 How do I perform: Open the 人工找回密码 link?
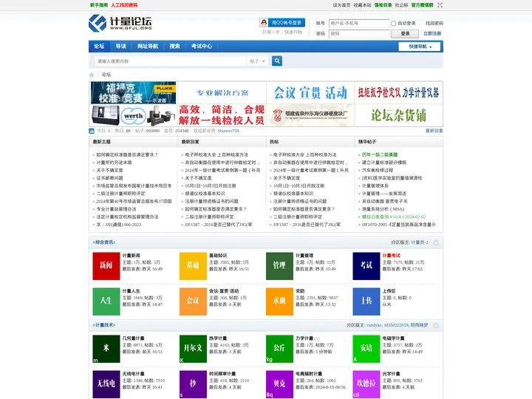coord(124,5)
